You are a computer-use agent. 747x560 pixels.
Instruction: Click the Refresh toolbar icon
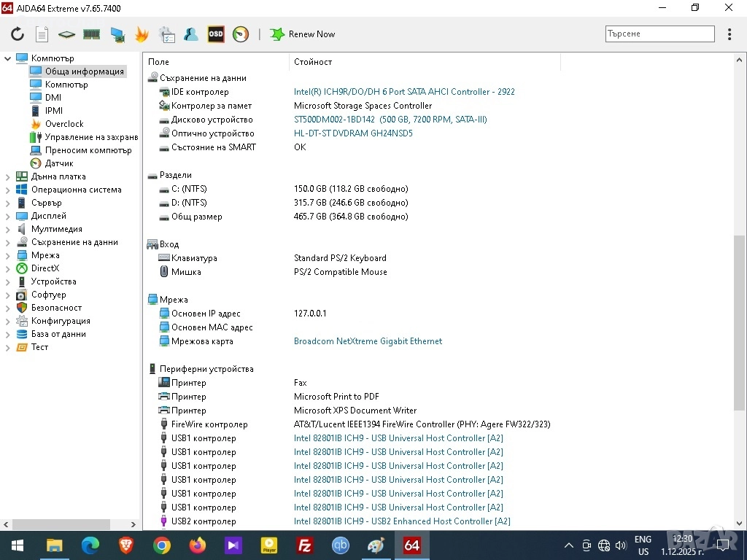pyautogui.click(x=18, y=34)
